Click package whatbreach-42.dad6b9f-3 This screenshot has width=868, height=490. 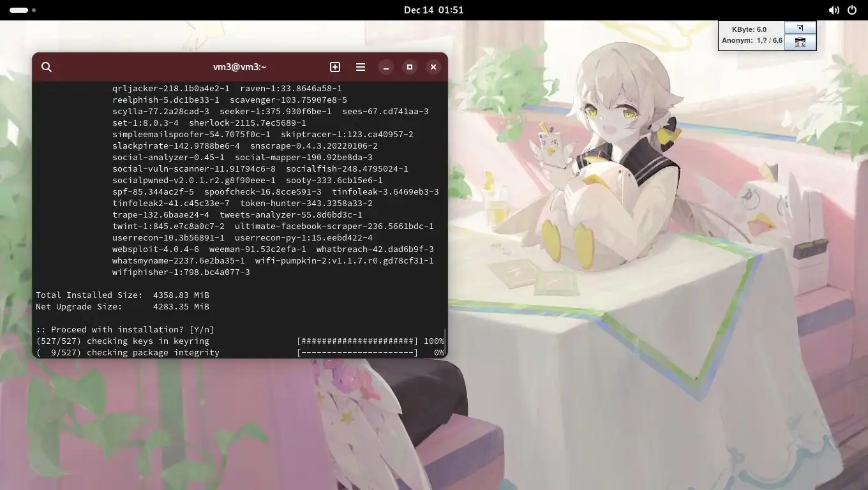[x=375, y=249]
